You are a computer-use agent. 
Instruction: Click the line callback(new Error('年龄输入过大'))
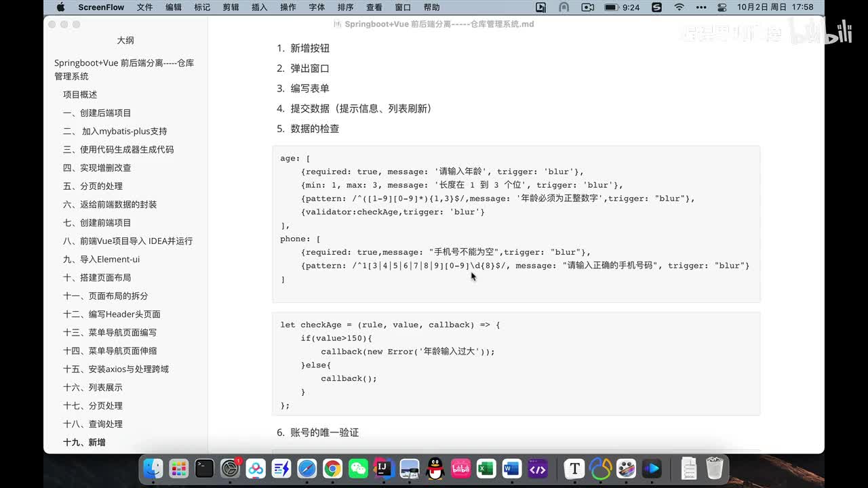pos(408,352)
